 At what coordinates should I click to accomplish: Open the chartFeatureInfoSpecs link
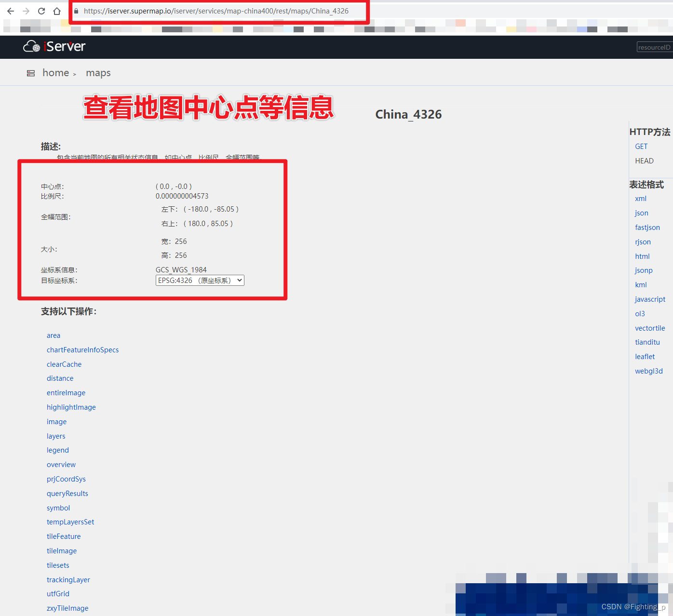click(82, 350)
